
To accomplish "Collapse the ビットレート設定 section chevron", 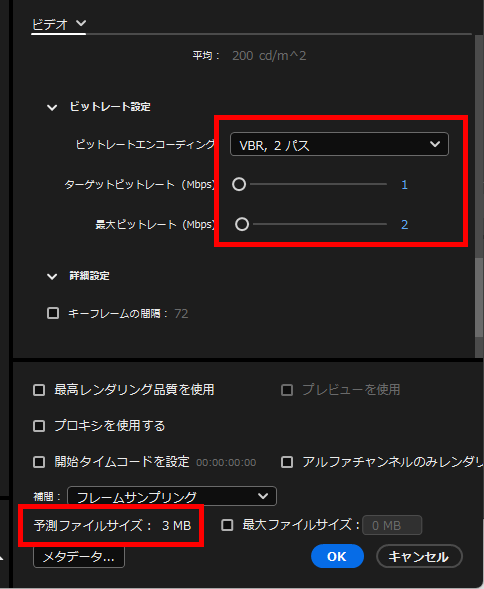I will [x=52, y=107].
